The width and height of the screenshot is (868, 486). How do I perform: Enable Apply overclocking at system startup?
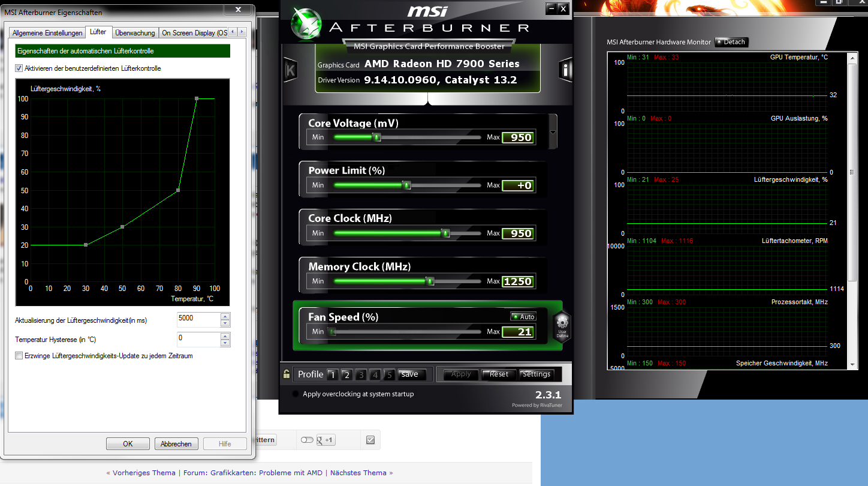pos(295,394)
